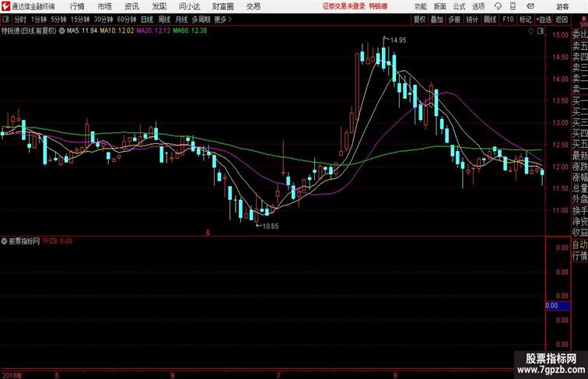Image resolution: width=588 pixels, height=379 pixels.
Task: Click the 统计 statistics button
Action: click(472, 19)
